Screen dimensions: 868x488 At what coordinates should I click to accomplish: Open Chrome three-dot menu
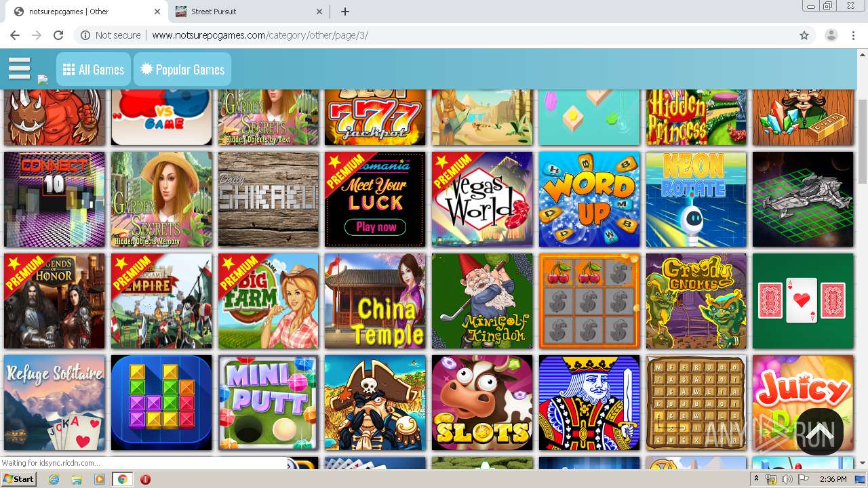tap(854, 35)
